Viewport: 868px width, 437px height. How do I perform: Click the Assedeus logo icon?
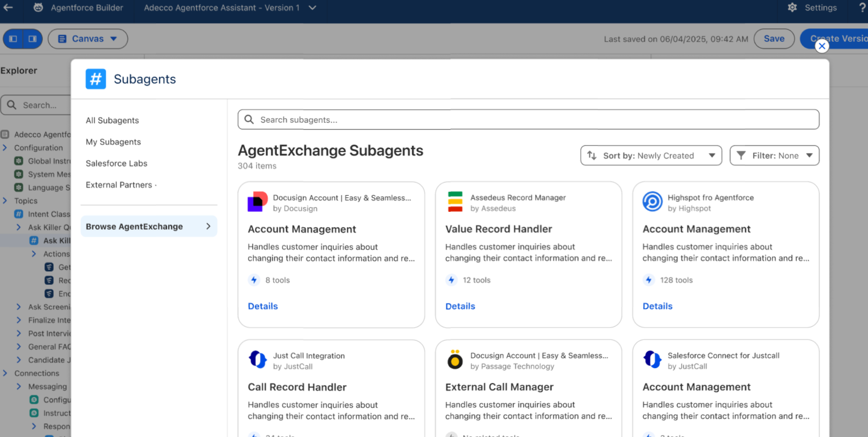pos(455,202)
